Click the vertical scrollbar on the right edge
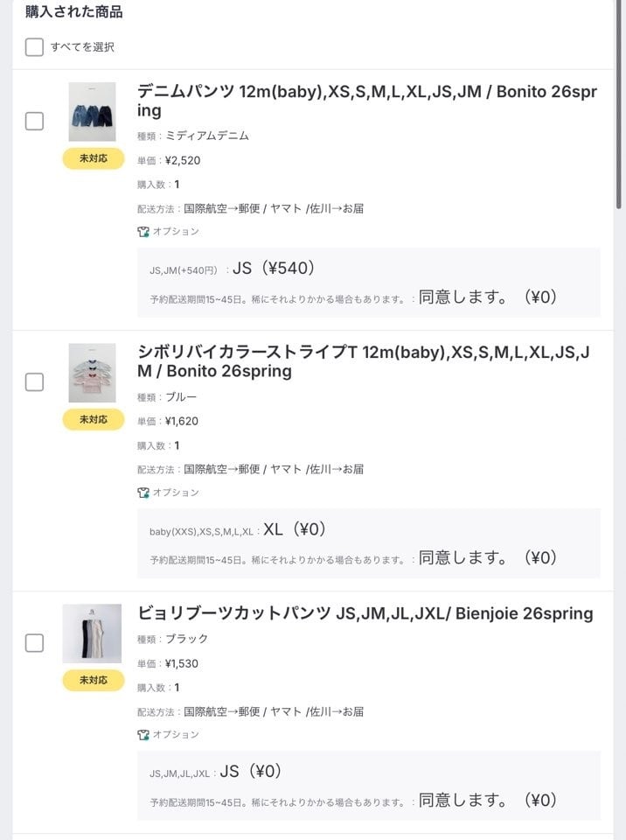 (620, 105)
